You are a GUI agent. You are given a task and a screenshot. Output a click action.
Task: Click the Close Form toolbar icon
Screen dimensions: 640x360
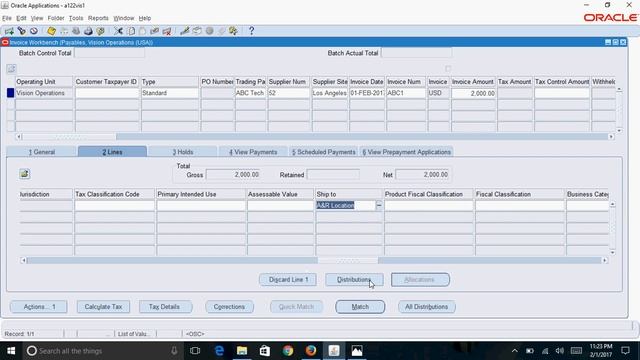[100, 31]
